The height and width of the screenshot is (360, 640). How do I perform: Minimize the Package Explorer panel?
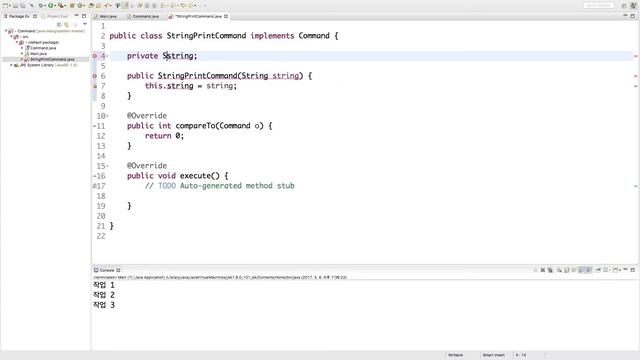point(76,16)
